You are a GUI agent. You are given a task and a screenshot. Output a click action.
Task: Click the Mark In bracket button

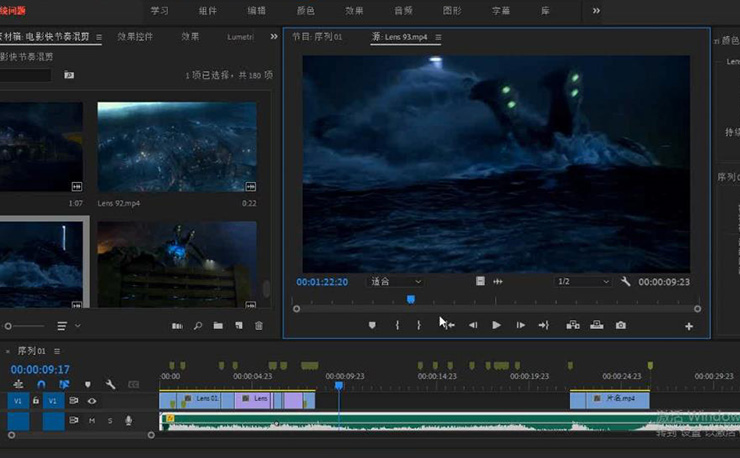pos(397,325)
